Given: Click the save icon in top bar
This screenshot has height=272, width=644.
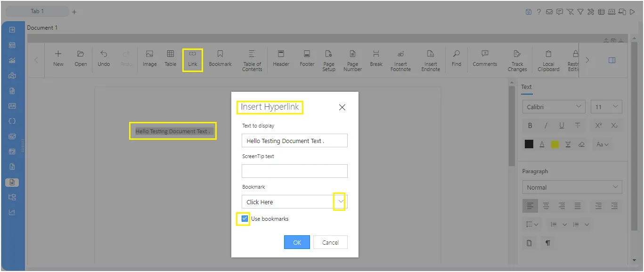Looking at the screenshot, I should coord(529,12).
